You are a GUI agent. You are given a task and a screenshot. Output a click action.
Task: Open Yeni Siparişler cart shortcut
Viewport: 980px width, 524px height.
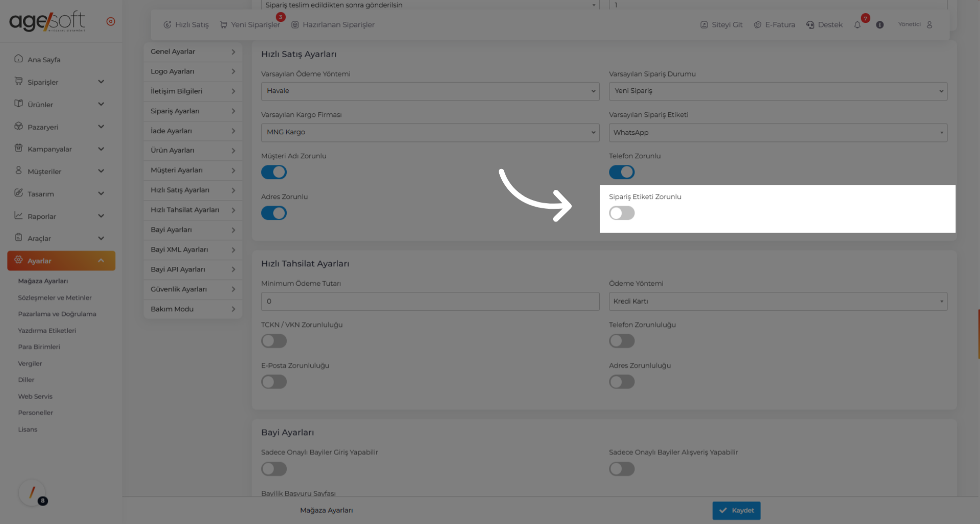pos(250,25)
